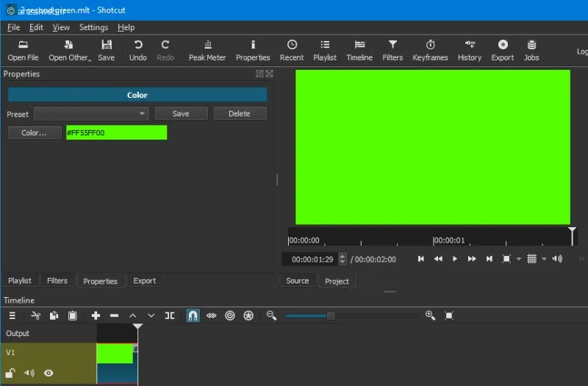Open the Filters panel from the toolbar
Screen dimensions: 588x386
pos(392,51)
